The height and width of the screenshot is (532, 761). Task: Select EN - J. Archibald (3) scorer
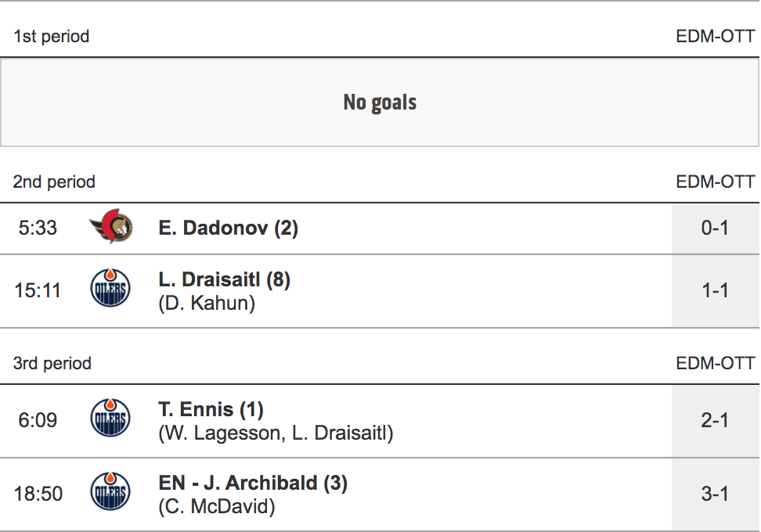click(253, 483)
